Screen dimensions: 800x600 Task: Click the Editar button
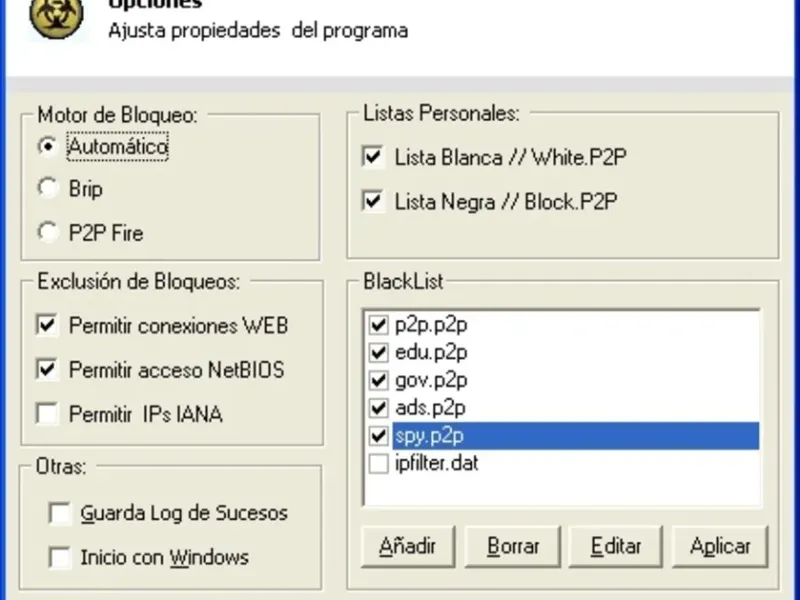[x=615, y=546]
